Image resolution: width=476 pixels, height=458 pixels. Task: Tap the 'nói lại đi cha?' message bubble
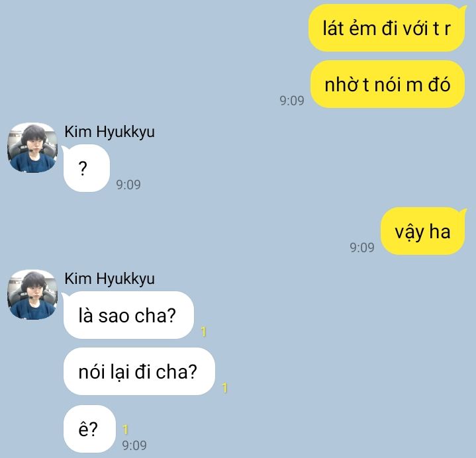click(x=139, y=371)
